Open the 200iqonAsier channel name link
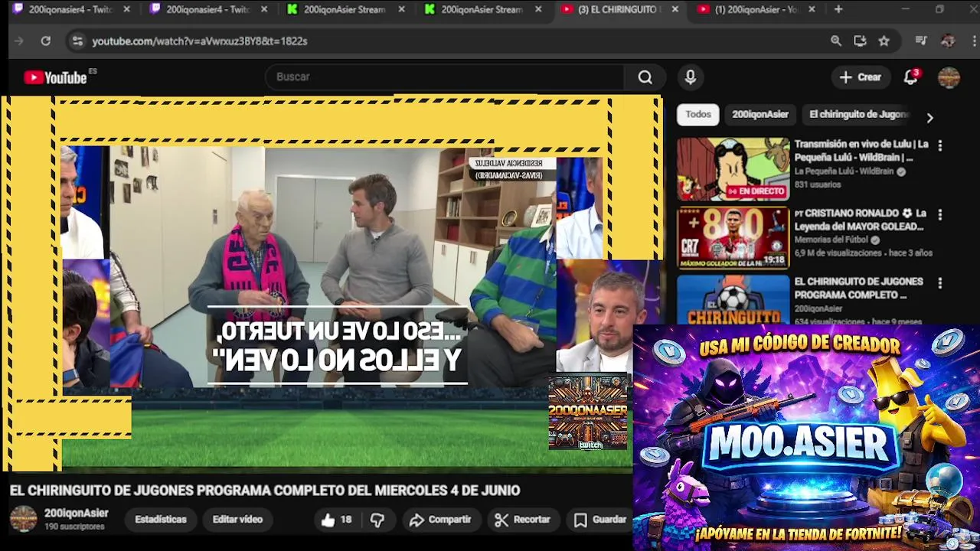Screen dimensions: 980x551 [x=76, y=514]
